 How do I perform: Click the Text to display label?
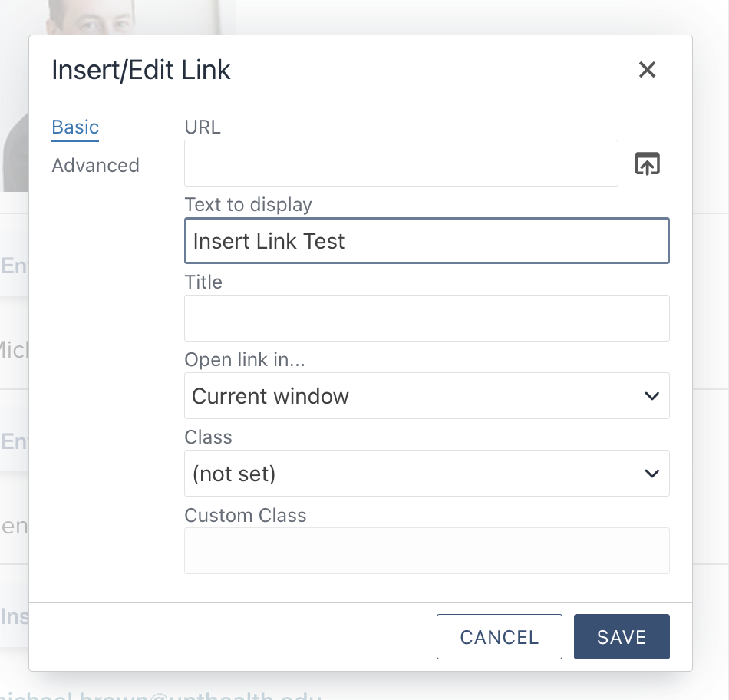coord(248,205)
